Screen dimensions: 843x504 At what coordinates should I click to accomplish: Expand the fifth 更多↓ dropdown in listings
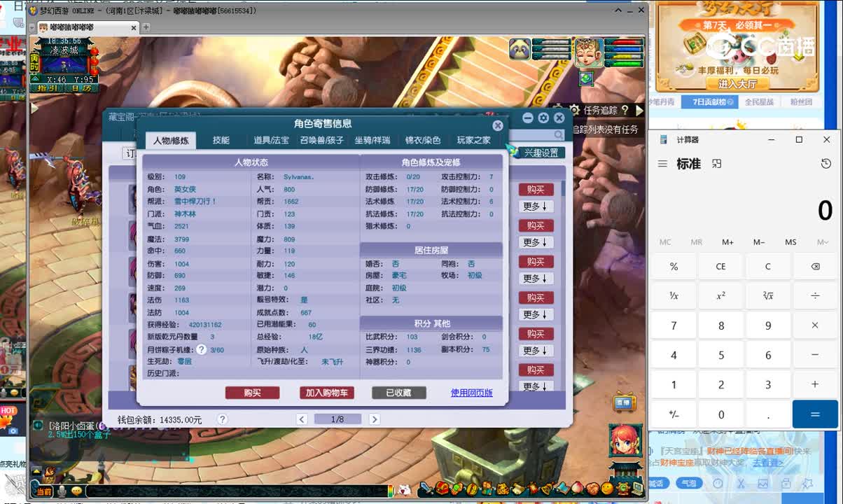(x=536, y=351)
